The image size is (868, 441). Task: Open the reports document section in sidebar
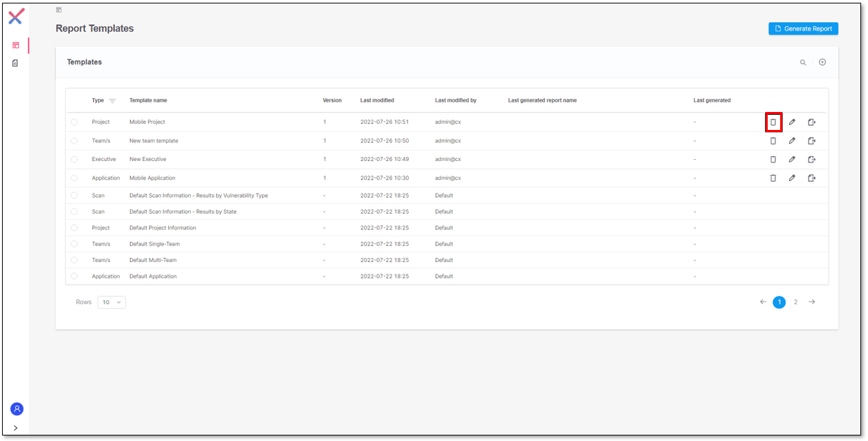[x=16, y=63]
